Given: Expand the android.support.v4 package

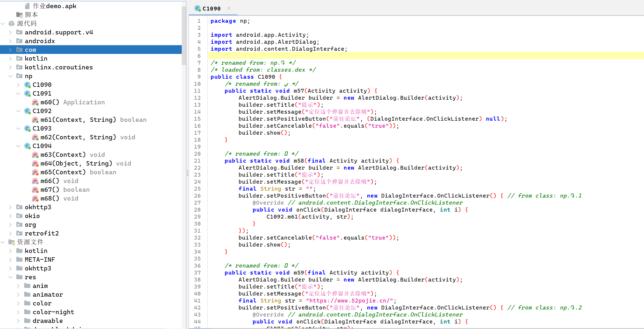Looking at the screenshot, I should click(10, 32).
